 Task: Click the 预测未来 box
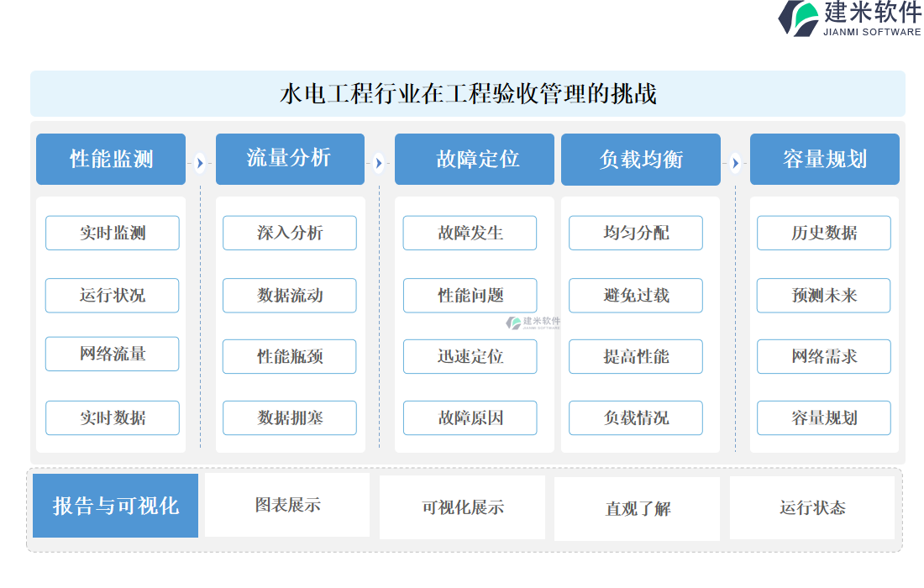point(824,295)
